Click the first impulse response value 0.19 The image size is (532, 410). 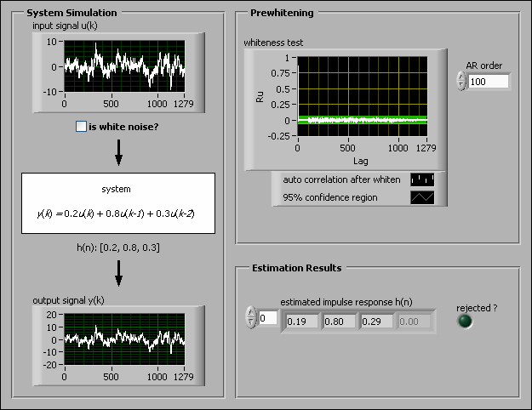(x=300, y=322)
